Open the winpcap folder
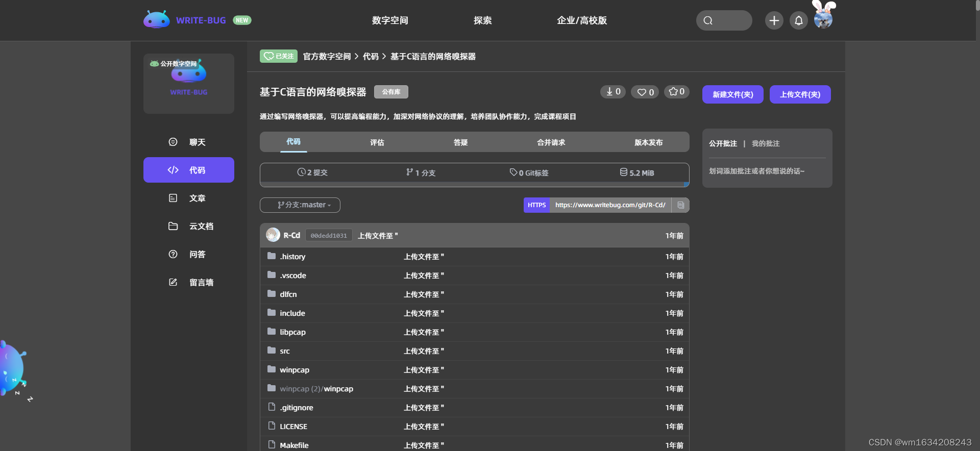980x451 pixels. click(295, 370)
